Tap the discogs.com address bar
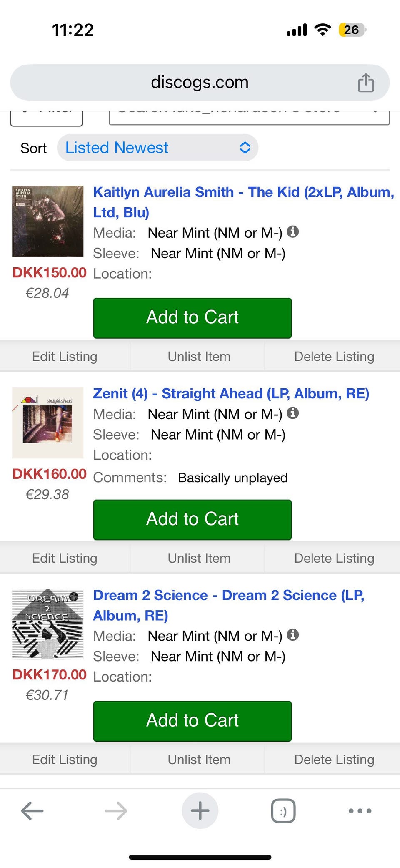 [x=199, y=83]
